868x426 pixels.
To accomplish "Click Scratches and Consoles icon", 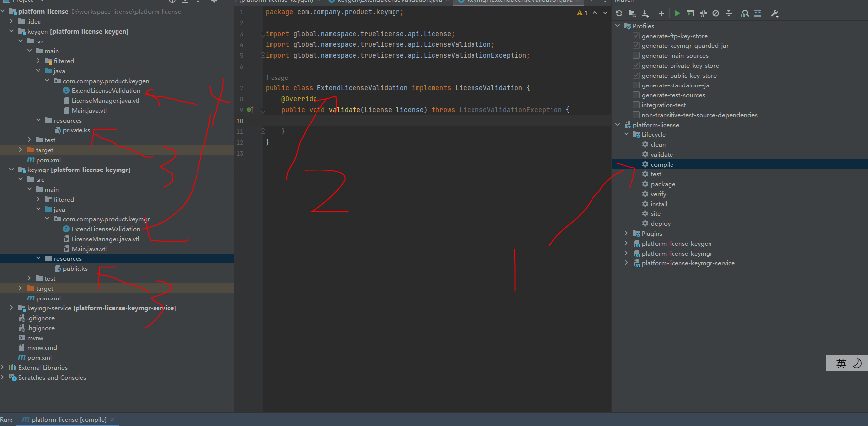I will 13,377.
